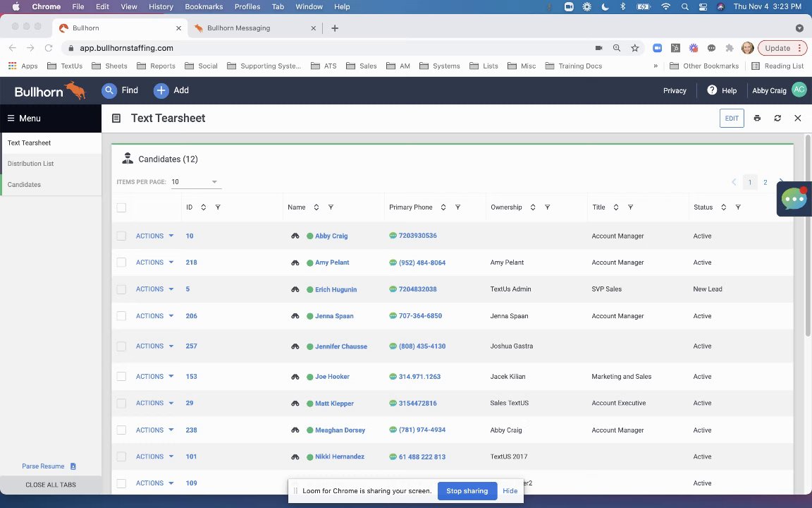Image resolution: width=812 pixels, height=508 pixels.
Task: Click binoculars preview icon for Matt Klepper
Action: click(x=295, y=404)
